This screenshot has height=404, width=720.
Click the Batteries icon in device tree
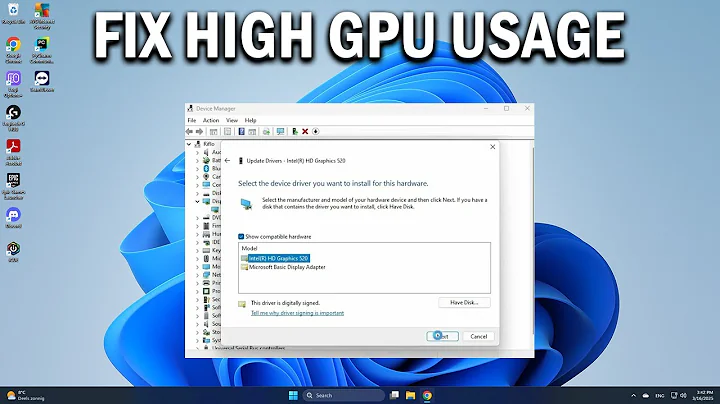click(206, 161)
